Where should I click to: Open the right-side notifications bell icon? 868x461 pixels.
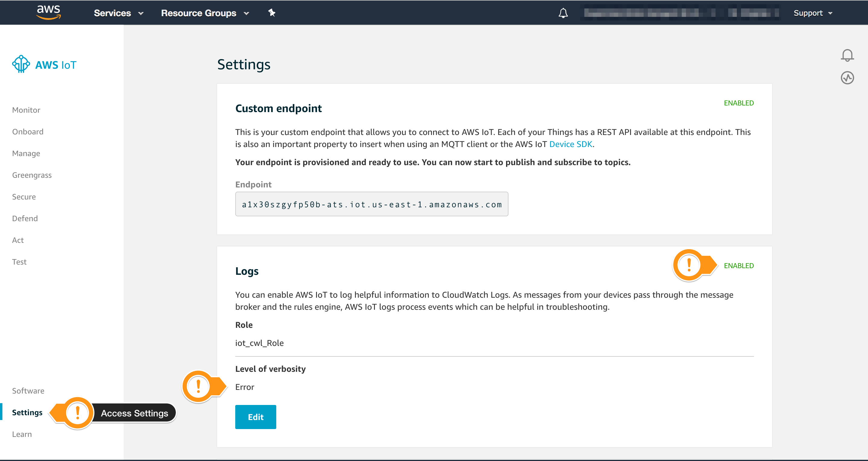[847, 55]
